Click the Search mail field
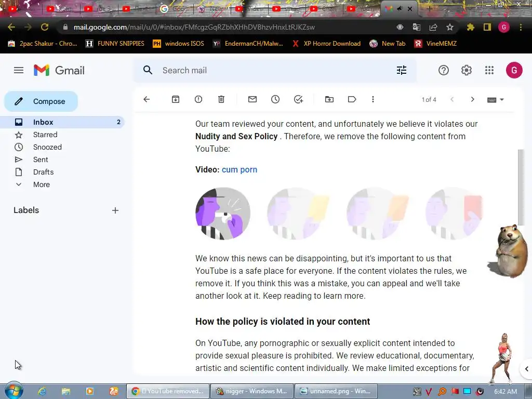 275,70
